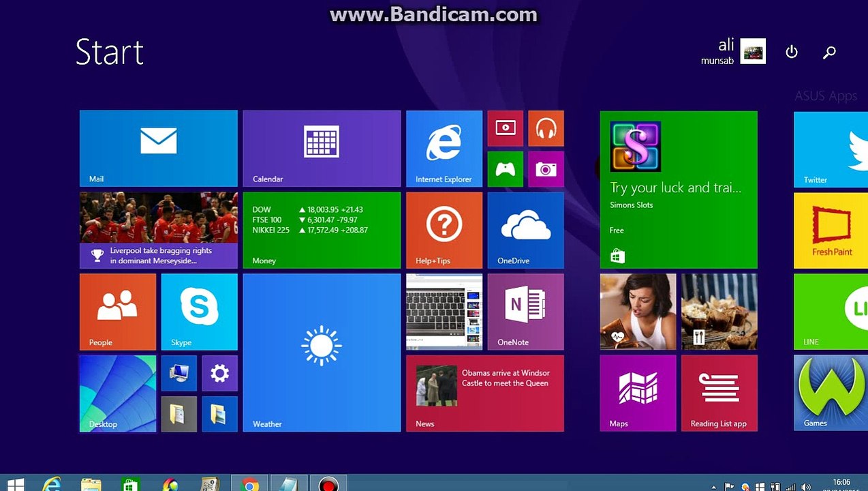The height and width of the screenshot is (491, 868).
Task: Open File Explorer from the taskbar
Action: click(91, 484)
